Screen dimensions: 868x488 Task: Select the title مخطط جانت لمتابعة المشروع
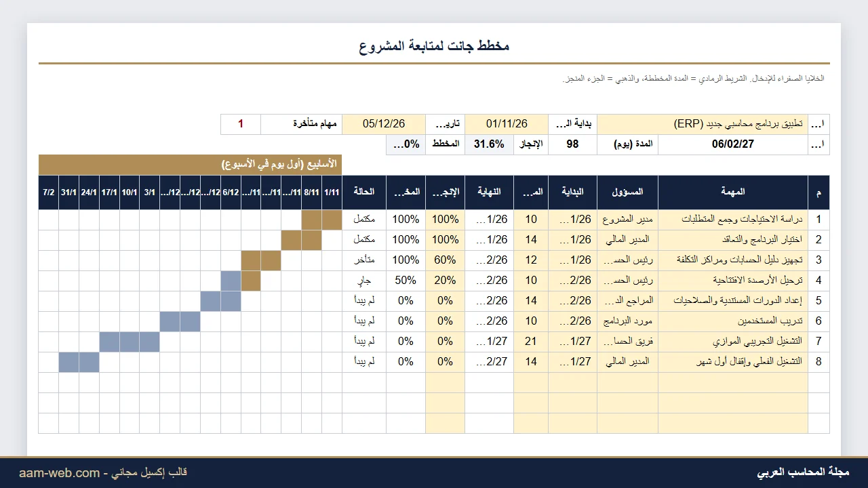[x=434, y=45]
